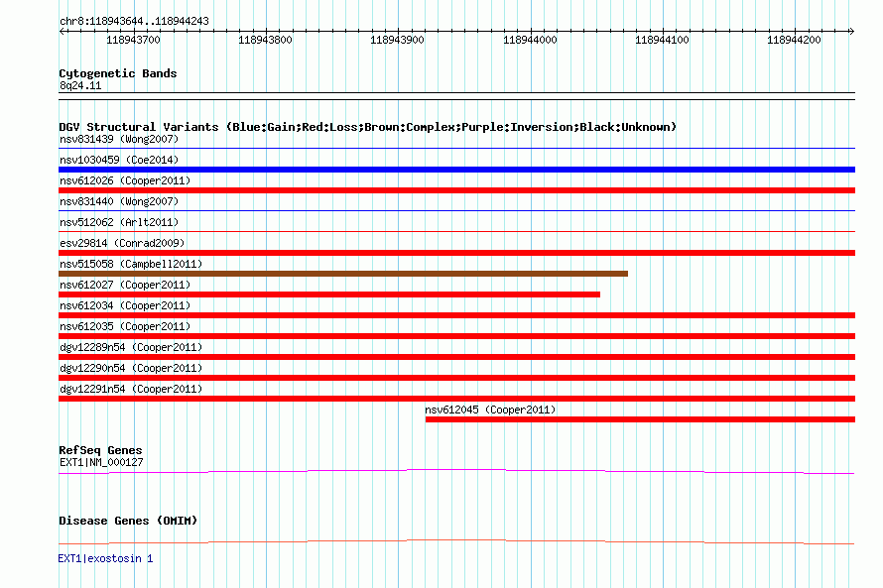The height and width of the screenshot is (588, 883).
Task: Select variant label nsv831439 (Wong2007)
Action: point(119,139)
